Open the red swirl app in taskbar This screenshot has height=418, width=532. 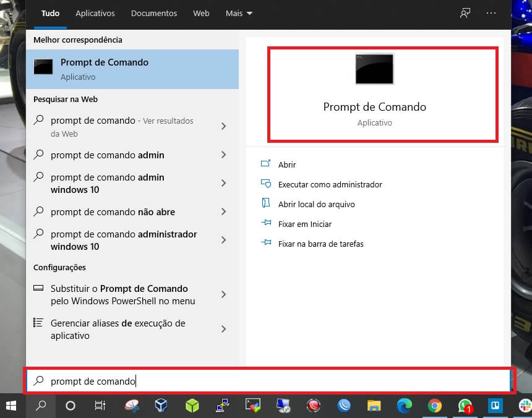[314, 406]
